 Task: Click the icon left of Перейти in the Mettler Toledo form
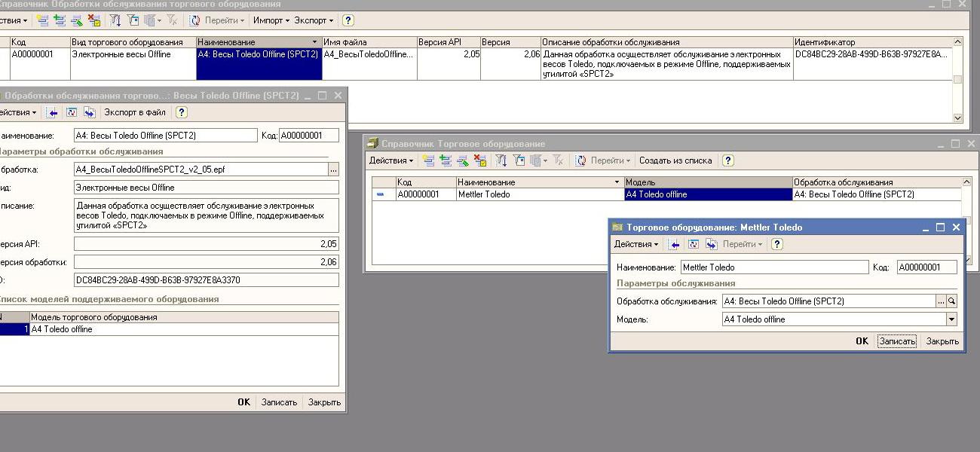click(x=711, y=244)
